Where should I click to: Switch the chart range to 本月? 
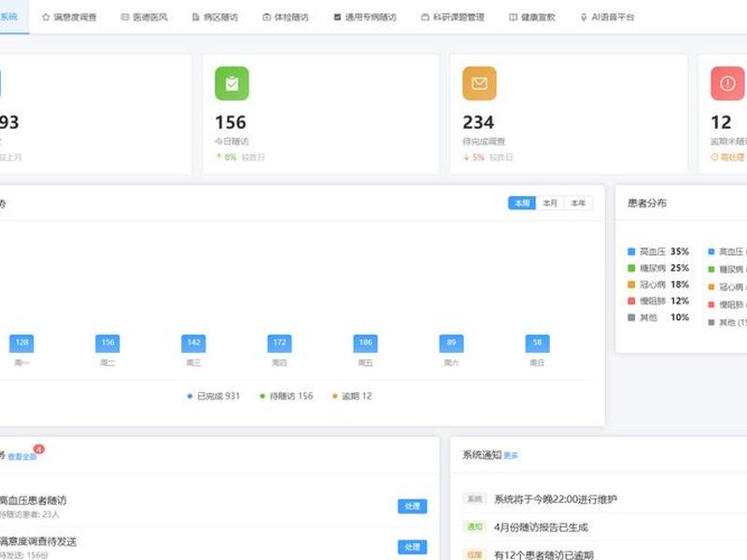(x=550, y=203)
